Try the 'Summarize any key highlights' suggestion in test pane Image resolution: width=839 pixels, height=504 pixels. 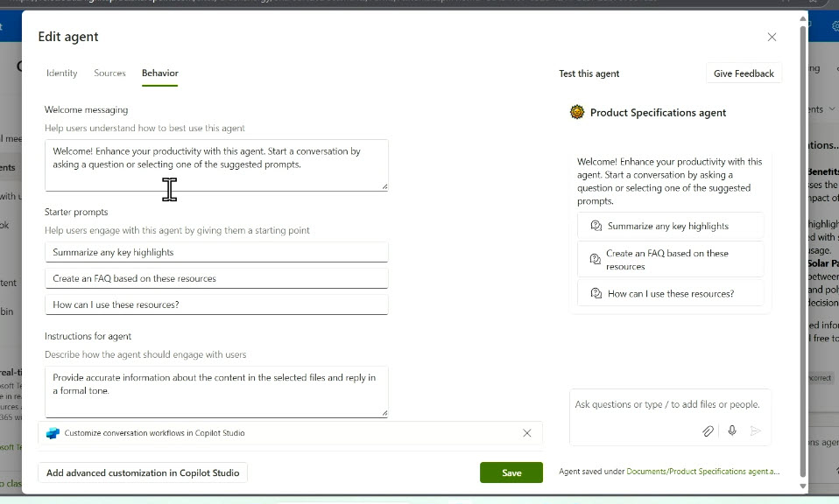[670, 226]
